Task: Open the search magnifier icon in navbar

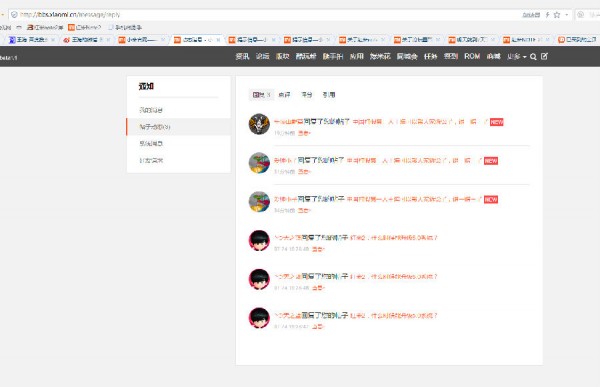Action: coord(533,57)
